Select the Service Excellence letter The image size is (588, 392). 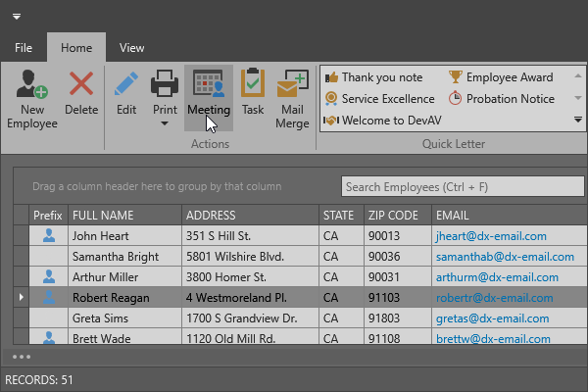pyautogui.click(x=379, y=99)
